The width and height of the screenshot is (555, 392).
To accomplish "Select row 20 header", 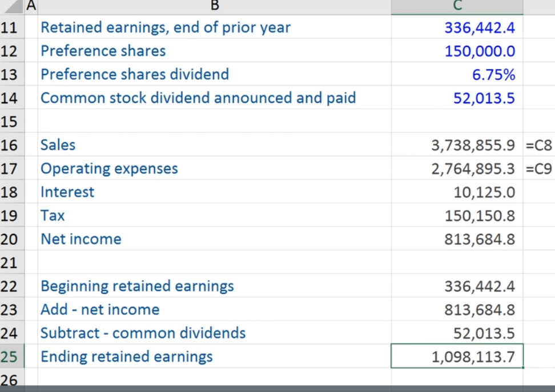I will click(12, 239).
